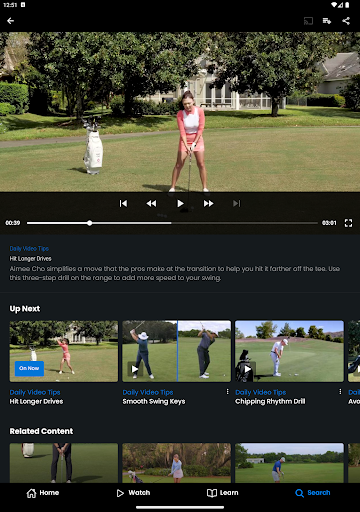
Task: Open options menu for Smooth Swing Keys
Action: (227, 392)
